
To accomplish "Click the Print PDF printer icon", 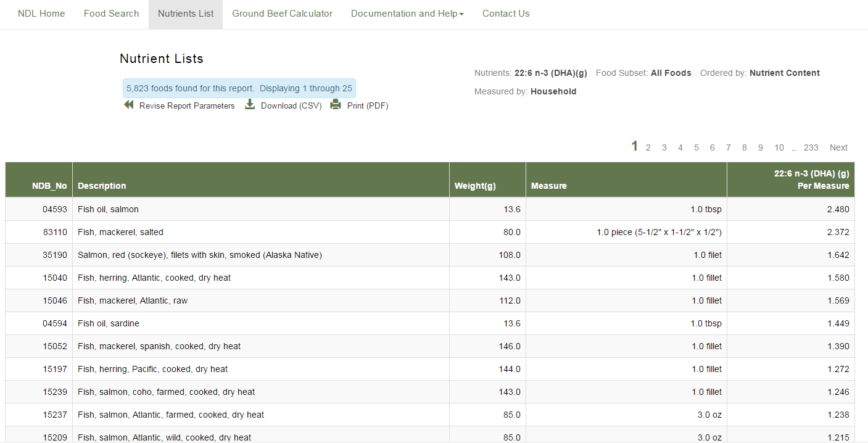I will tap(336, 104).
